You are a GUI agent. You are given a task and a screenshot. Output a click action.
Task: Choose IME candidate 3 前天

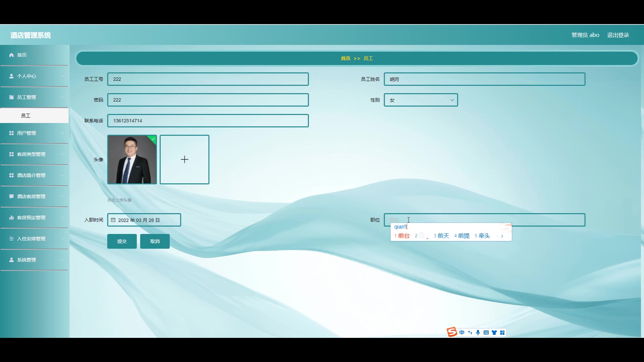(x=441, y=236)
